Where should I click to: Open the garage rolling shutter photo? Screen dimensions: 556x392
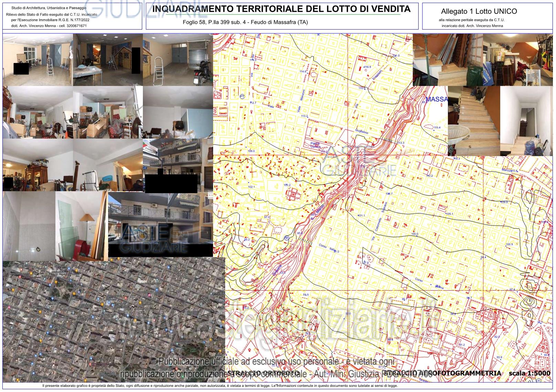(178, 60)
